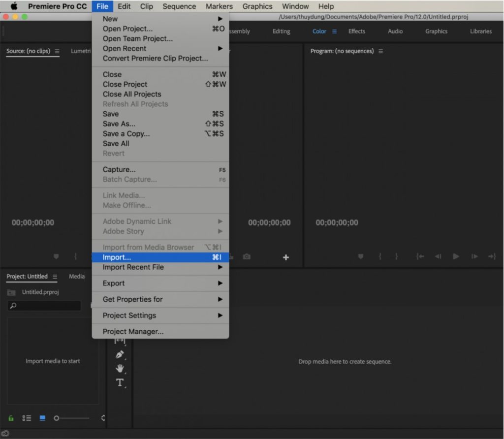Open the Sequence menu
The width and height of the screenshot is (504, 439).
pyautogui.click(x=179, y=6)
